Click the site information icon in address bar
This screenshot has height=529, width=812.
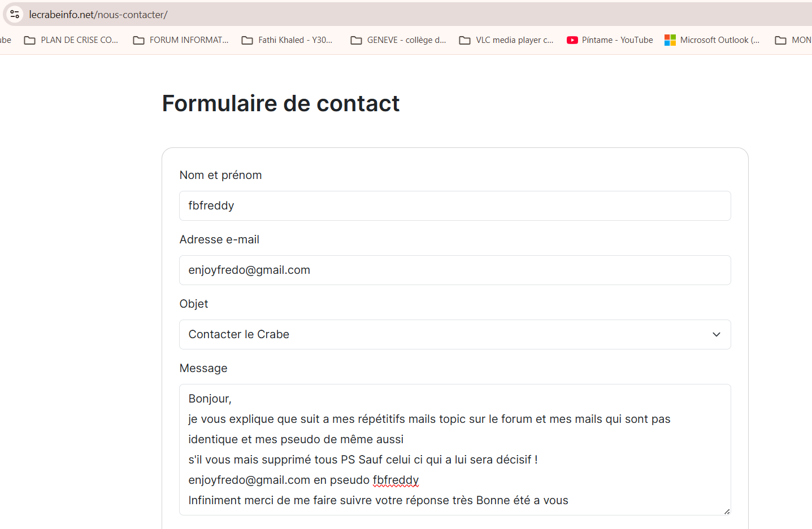pos(15,14)
